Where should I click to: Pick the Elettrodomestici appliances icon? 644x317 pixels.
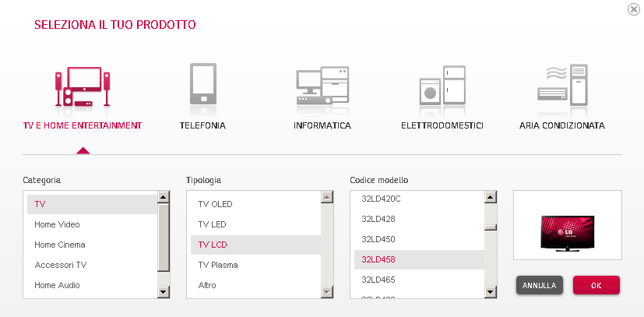point(442,86)
